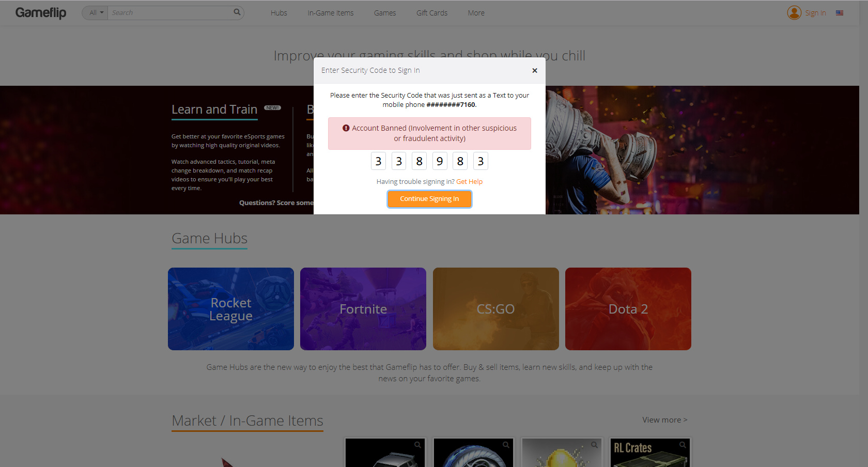Click the Account Banned error message
Screen dimensions: 868x467
coord(429,133)
